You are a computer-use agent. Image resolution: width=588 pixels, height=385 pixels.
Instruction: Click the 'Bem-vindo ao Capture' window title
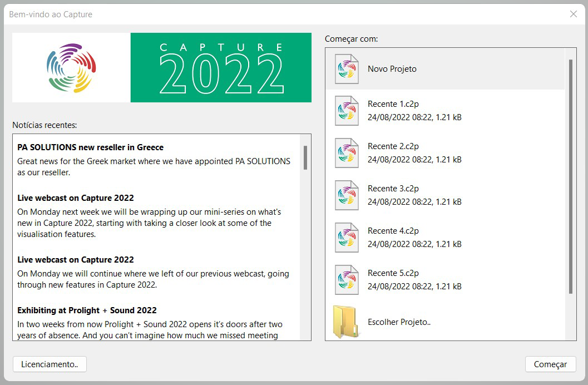tap(51, 14)
